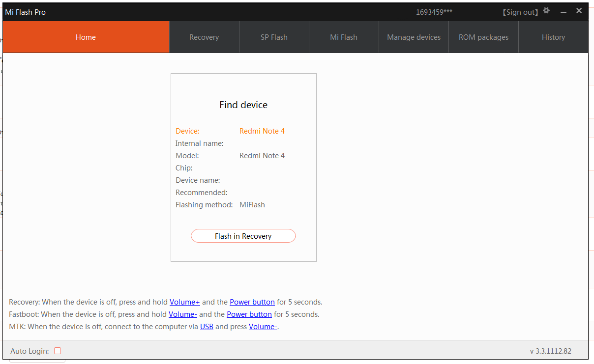Open Power button link in Fastboot instructions
This screenshot has height=364, width=594.
[249, 314]
